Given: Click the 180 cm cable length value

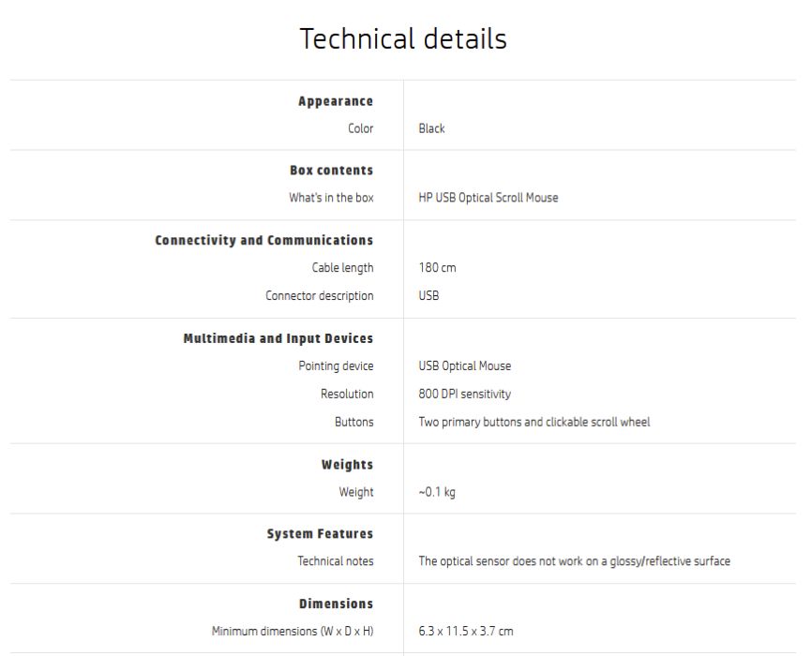Looking at the screenshot, I should [437, 268].
